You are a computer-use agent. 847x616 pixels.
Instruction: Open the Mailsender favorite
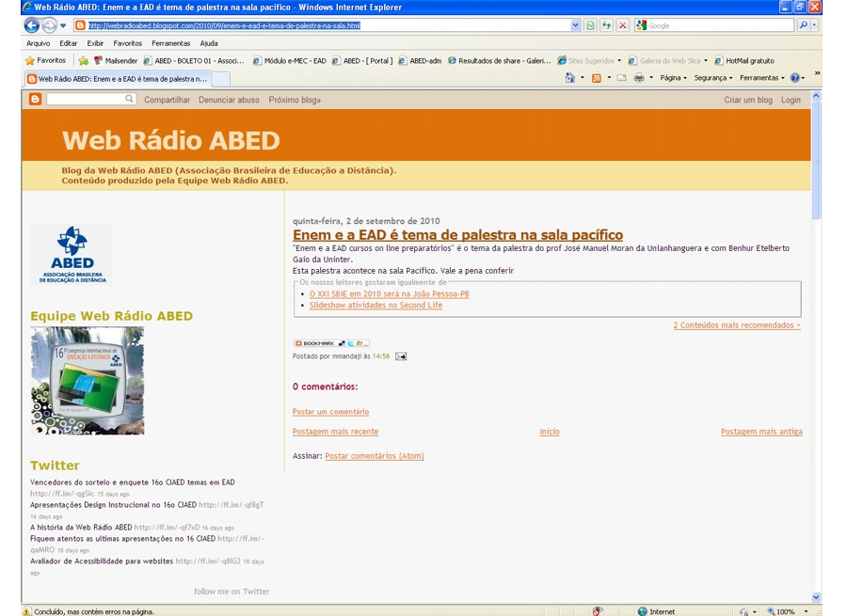[116, 60]
